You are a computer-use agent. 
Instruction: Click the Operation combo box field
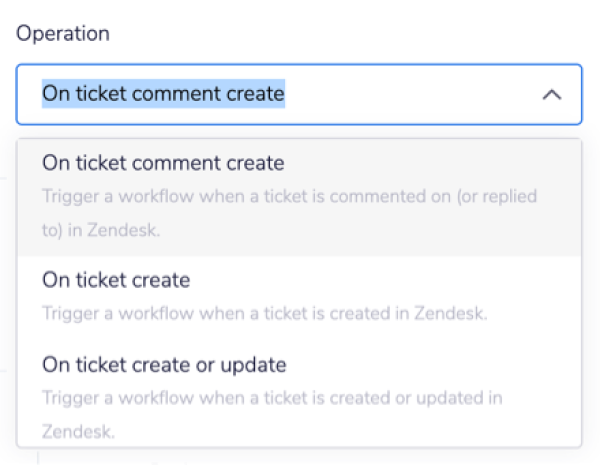(298, 95)
